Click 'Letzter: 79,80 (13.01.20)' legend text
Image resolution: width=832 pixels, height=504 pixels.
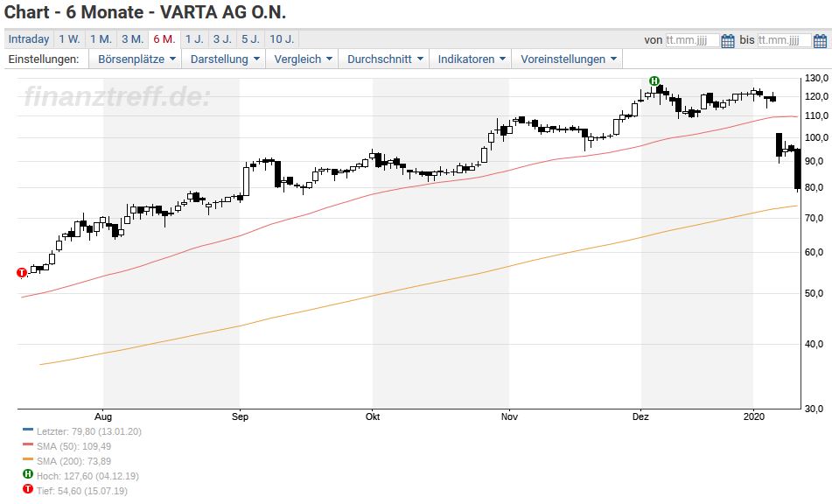[x=89, y=432]
